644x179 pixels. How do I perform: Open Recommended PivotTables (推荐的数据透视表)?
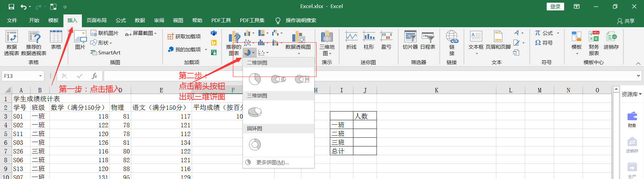tap(34, 43)
